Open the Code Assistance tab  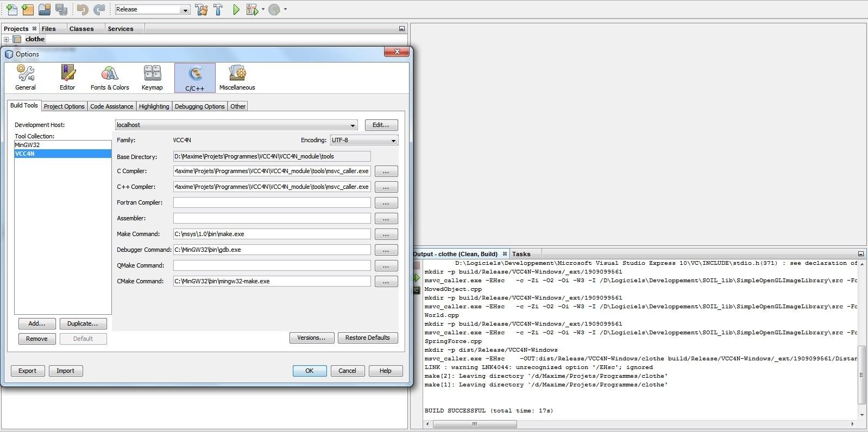tap(112, 106)
